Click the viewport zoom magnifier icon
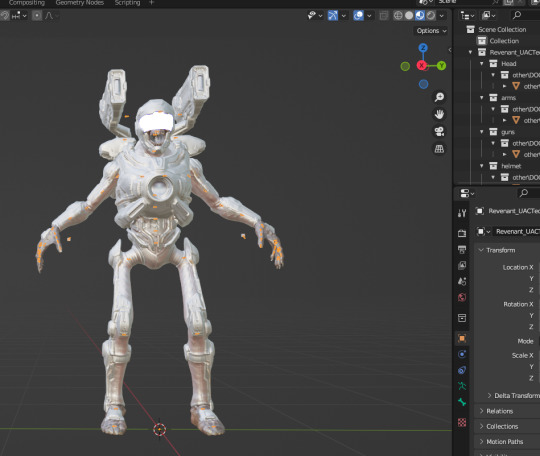The height and width of the screenshot is (456, 540). point(439,97)
